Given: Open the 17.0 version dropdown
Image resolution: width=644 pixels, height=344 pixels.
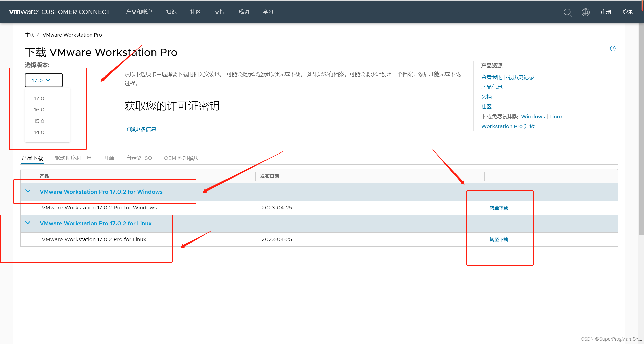Looking at the screenshot, I should 44,80.
